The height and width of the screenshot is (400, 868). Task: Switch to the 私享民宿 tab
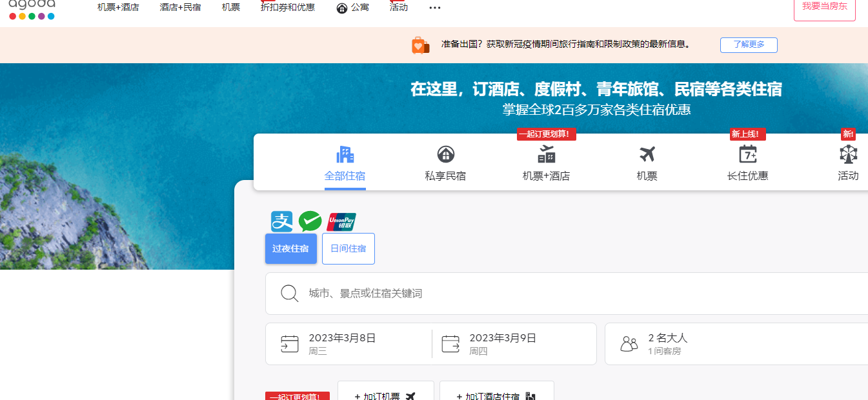point(445,163)
